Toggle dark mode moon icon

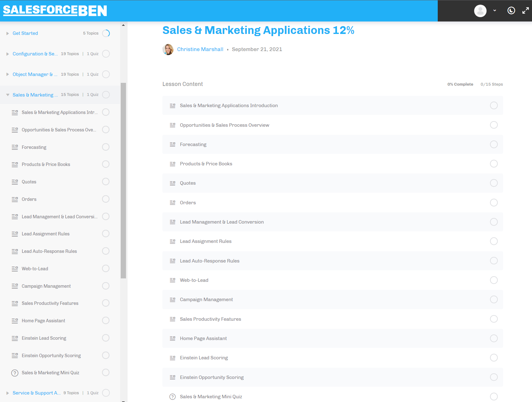[x=511, y=11]
